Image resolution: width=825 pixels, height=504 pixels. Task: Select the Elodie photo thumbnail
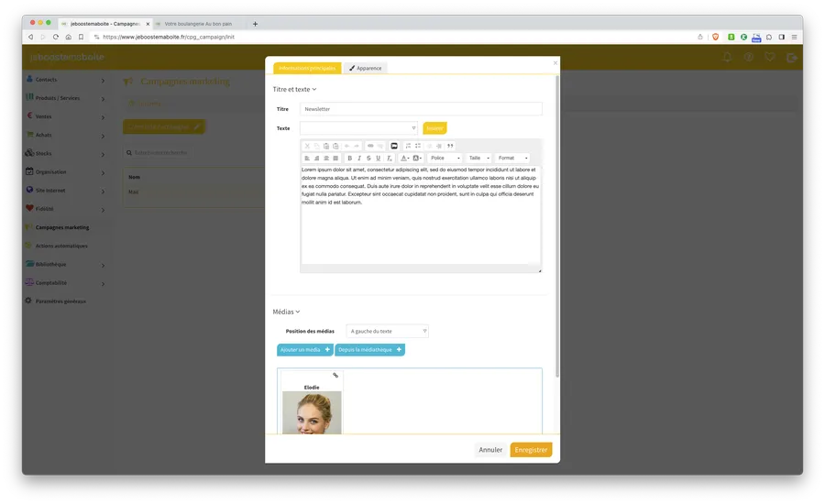pyautogui.click(x=312, y=412)
